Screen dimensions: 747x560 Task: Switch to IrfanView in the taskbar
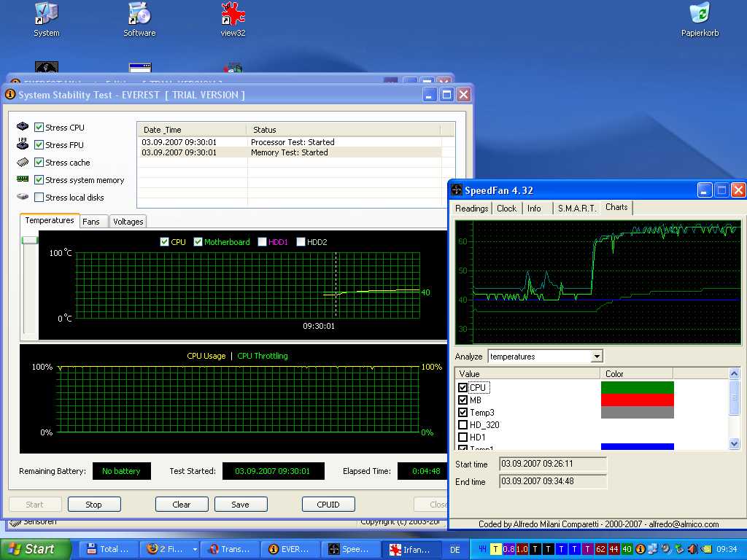pyautogui.click(x=411, y=549)
